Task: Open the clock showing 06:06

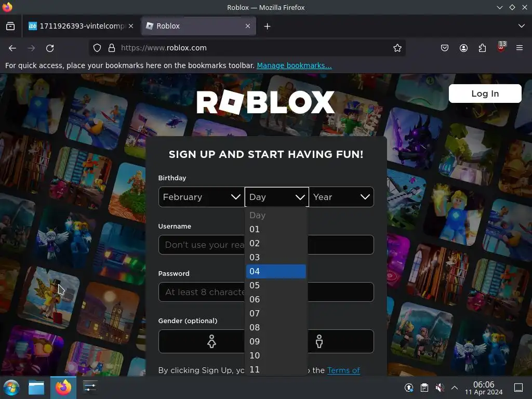Action: pyautogui.click(x=484, y=388)
